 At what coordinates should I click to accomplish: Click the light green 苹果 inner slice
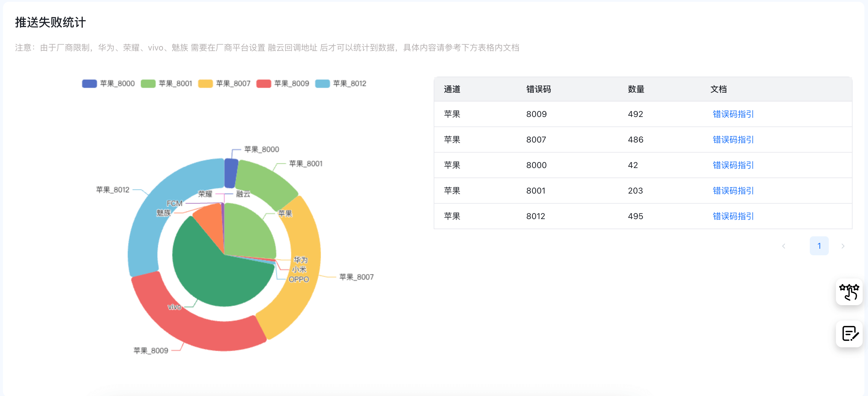click(x=246, y=232)
